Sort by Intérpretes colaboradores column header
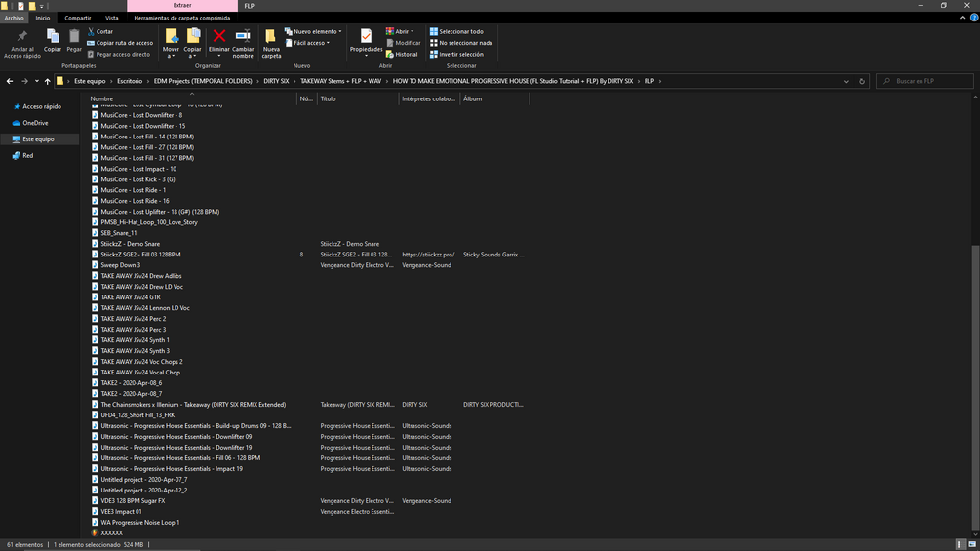This screenshot has height=551, width=980. click(x=429, y=98)
